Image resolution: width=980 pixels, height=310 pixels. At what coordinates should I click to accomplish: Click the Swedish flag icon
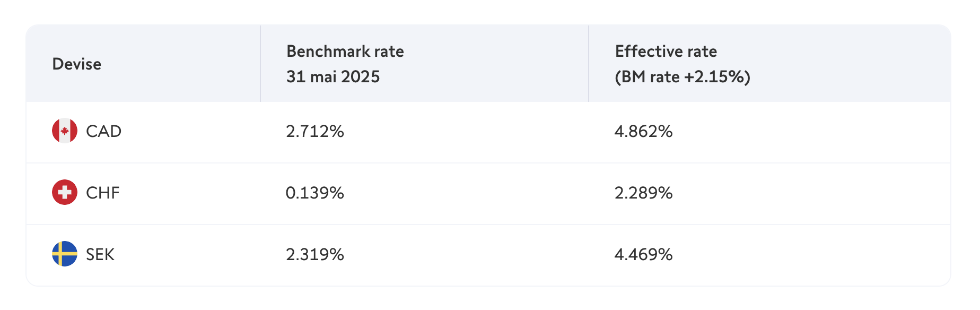[65, 254]
